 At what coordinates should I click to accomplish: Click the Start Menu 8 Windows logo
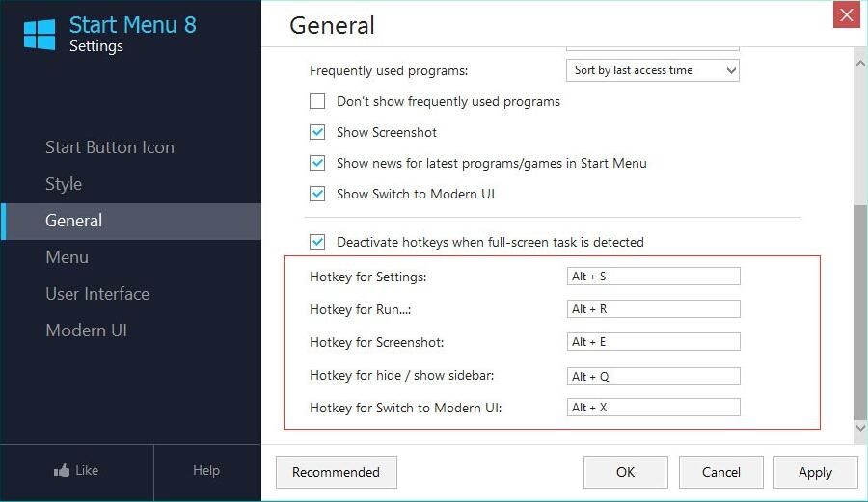pos(40,35)
